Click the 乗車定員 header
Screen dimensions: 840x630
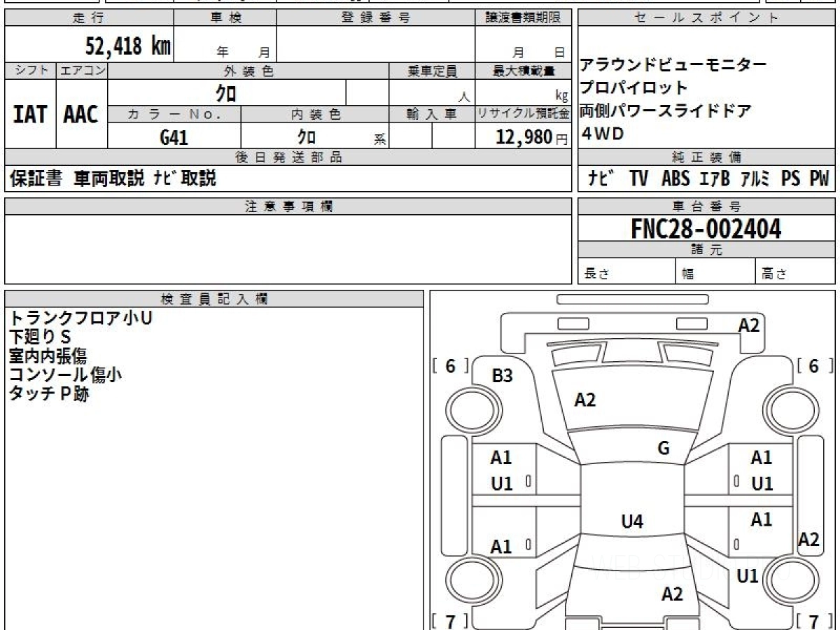432,71
